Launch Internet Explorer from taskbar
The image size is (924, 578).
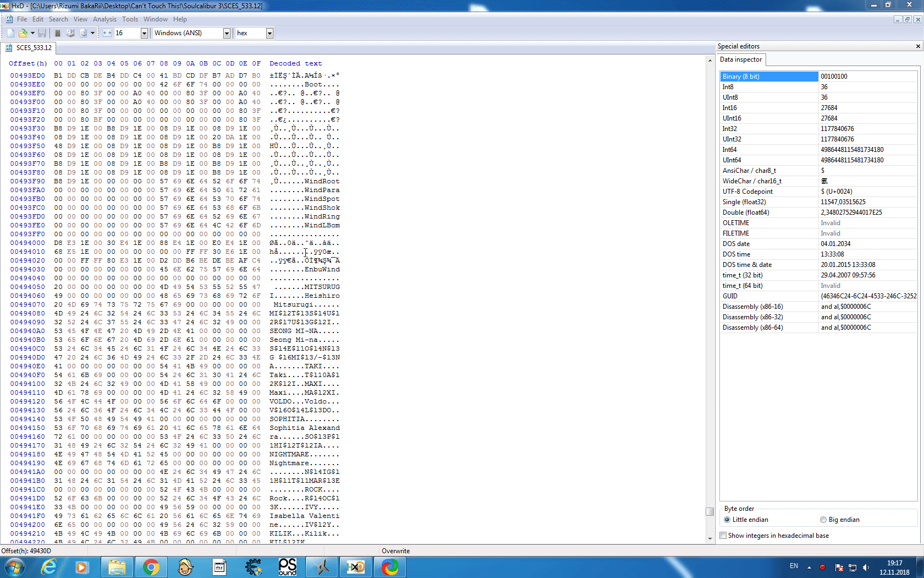tap(50, 567)
